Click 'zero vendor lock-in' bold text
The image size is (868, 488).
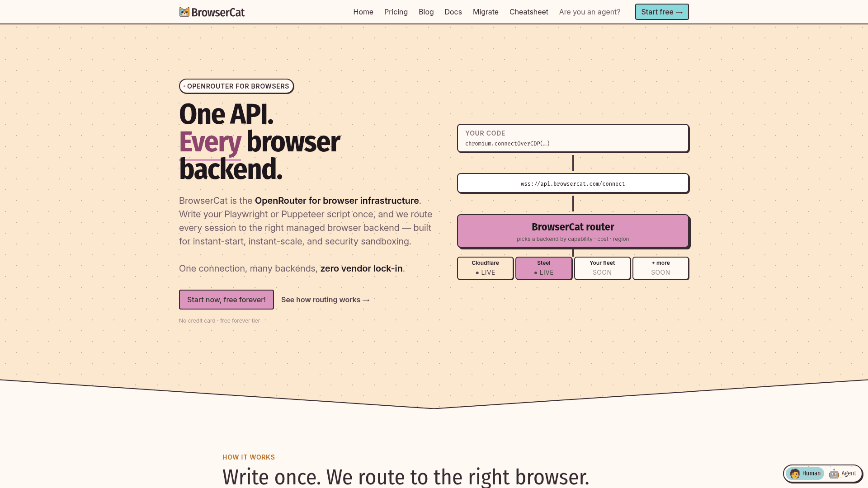tap(361, 268)
